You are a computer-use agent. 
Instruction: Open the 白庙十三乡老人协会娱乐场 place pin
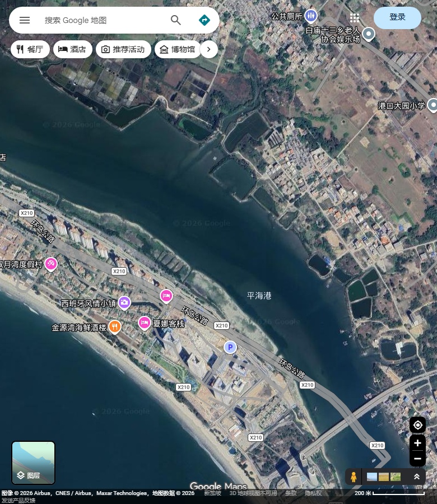[x=369, y=34]
